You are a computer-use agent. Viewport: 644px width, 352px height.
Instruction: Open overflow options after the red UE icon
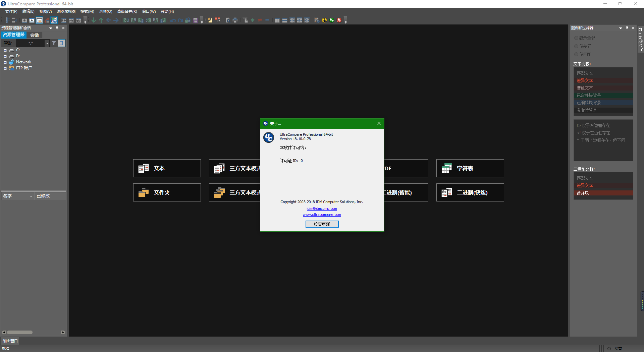[345, 20]
